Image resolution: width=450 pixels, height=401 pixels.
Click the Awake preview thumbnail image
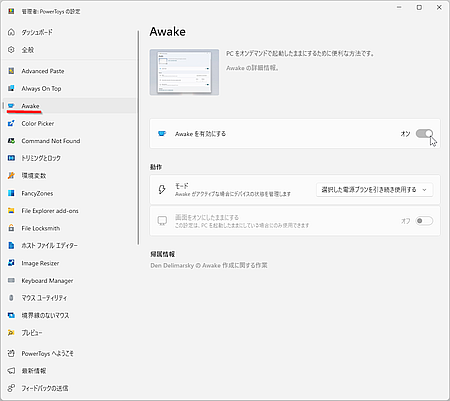tap(184, 72)
